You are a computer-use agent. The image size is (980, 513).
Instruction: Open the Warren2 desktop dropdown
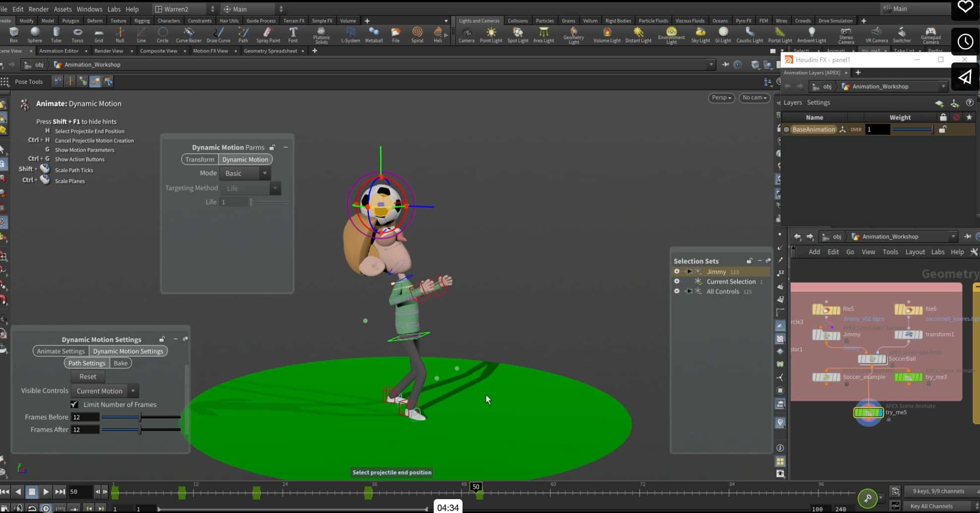click(x=184, y=9)
